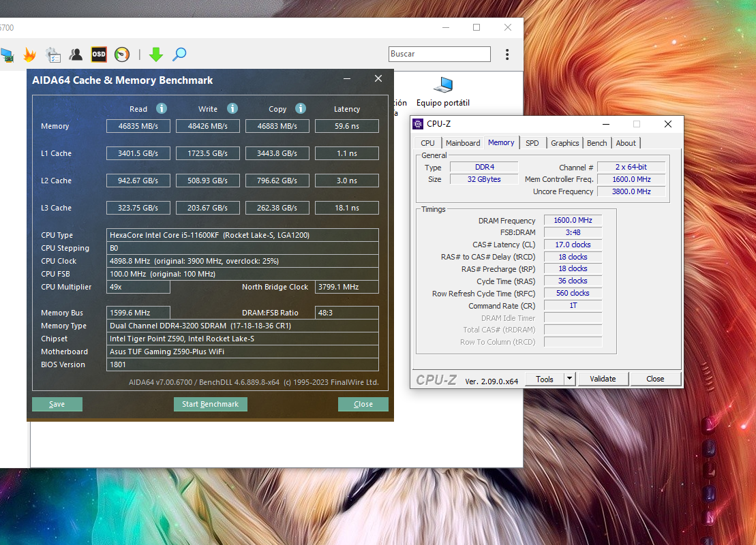Click the Command Rate value 1T
756x545 pixels.
(573, 305)
